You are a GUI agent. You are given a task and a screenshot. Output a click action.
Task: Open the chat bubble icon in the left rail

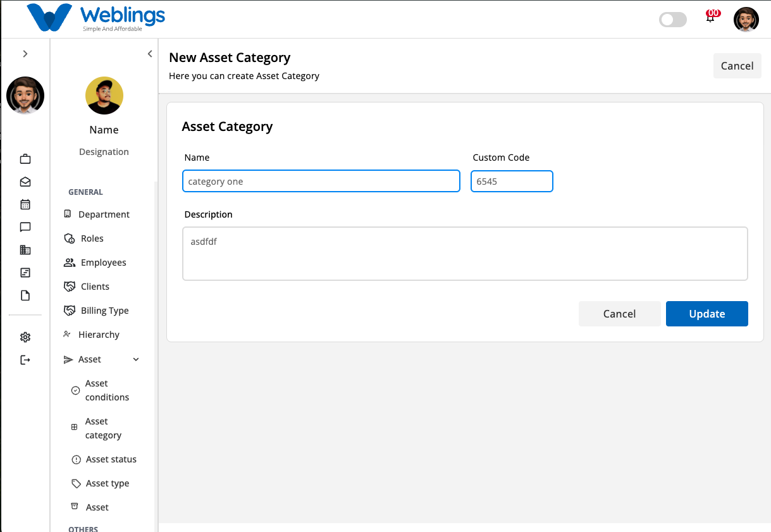pos(25,227)
